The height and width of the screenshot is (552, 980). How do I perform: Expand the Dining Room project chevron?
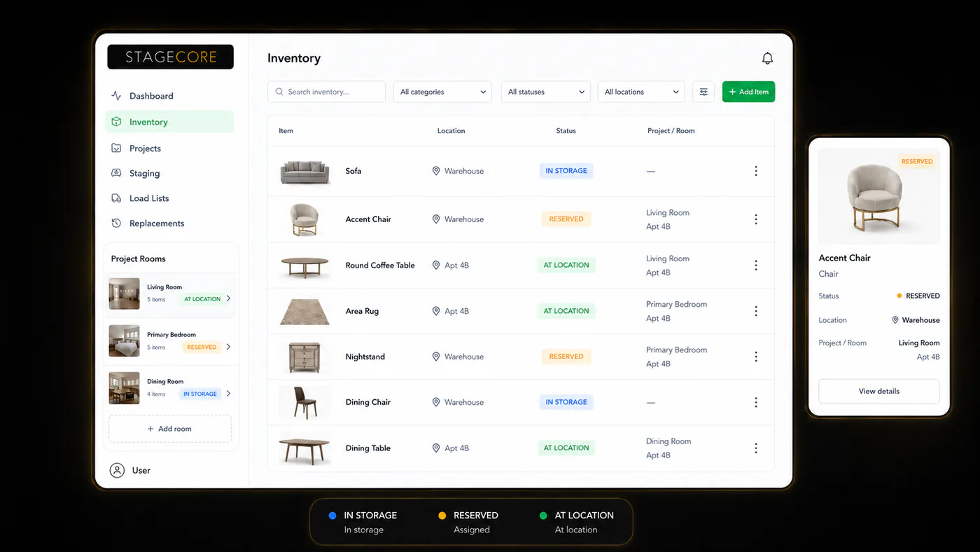[228, 394]
